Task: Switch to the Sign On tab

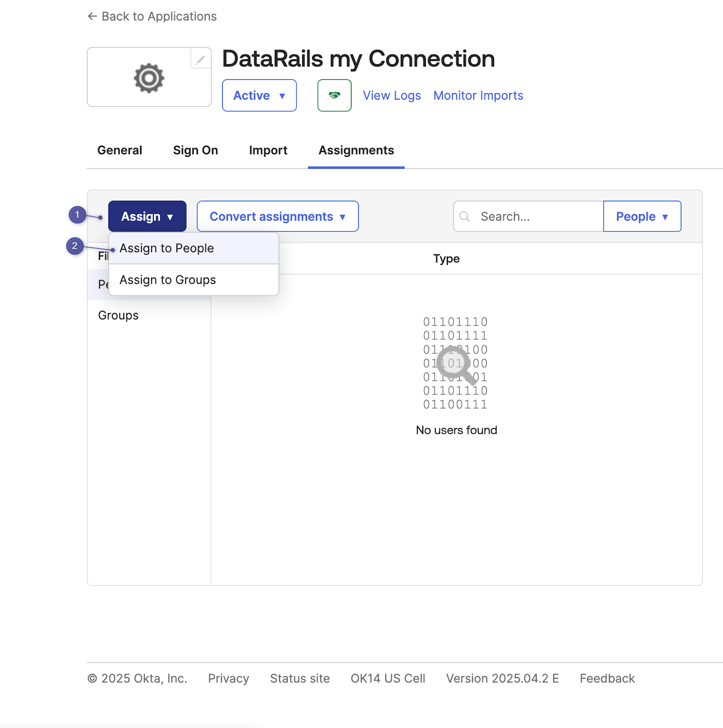Action: pyautogui.click(x=195, y=151)
